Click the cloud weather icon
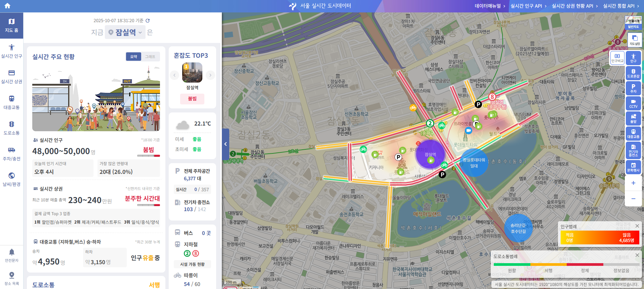 pyautogui.click(x=183, y=125)
